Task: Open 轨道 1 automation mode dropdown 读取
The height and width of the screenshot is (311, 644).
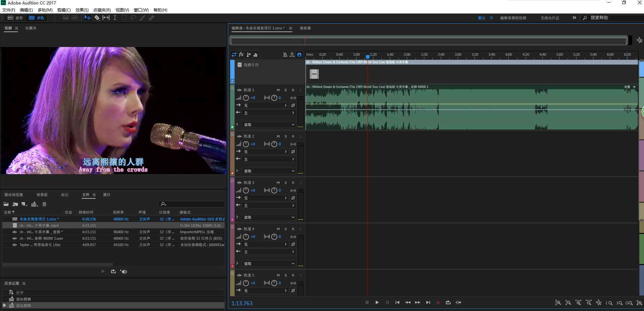Action: (x=269, y=125)
